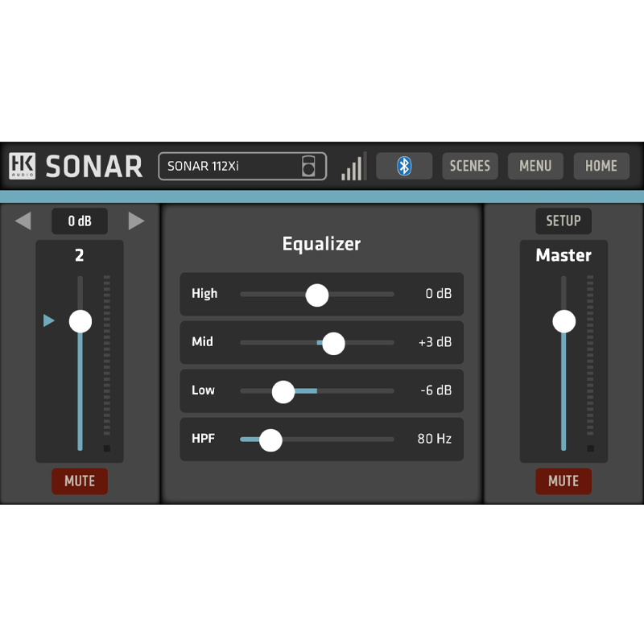The width and height of the screenshot is (644, 644).
Task: Click the Low EQ slider knob
Action: pyautogui.click(x=283, y=391)
